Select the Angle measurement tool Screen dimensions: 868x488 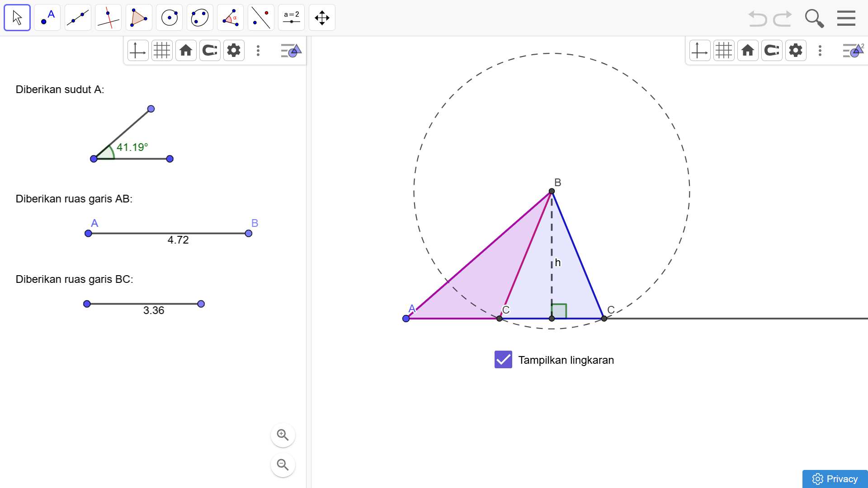coord(231,18)
